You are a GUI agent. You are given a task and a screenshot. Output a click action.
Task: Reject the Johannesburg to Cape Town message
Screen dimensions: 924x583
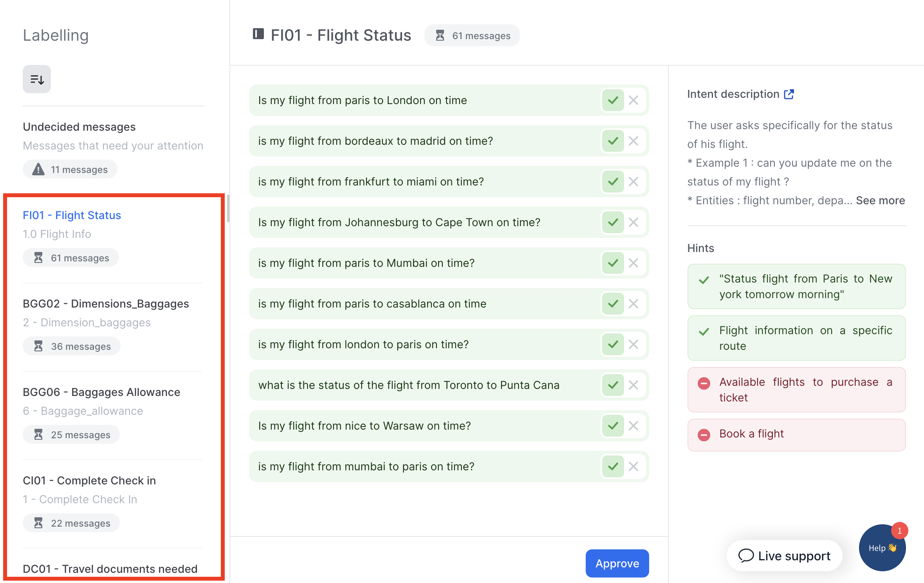point(633,223)
